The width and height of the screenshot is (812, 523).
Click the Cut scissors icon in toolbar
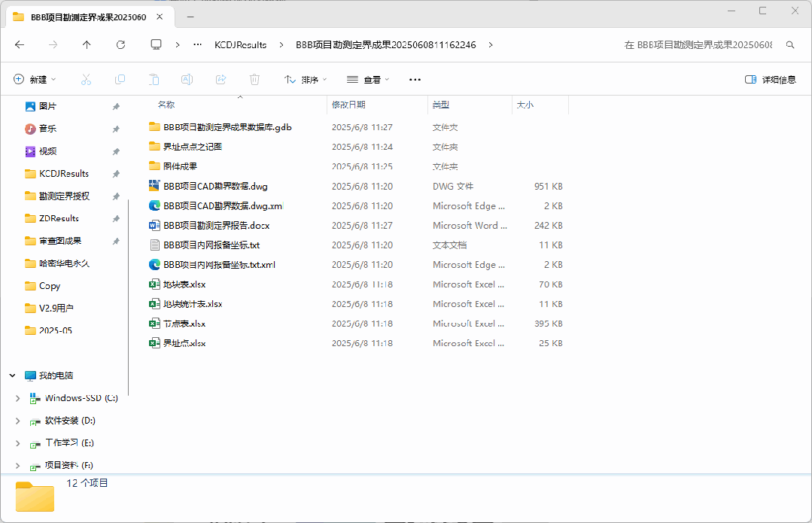(x=86, y=79)
